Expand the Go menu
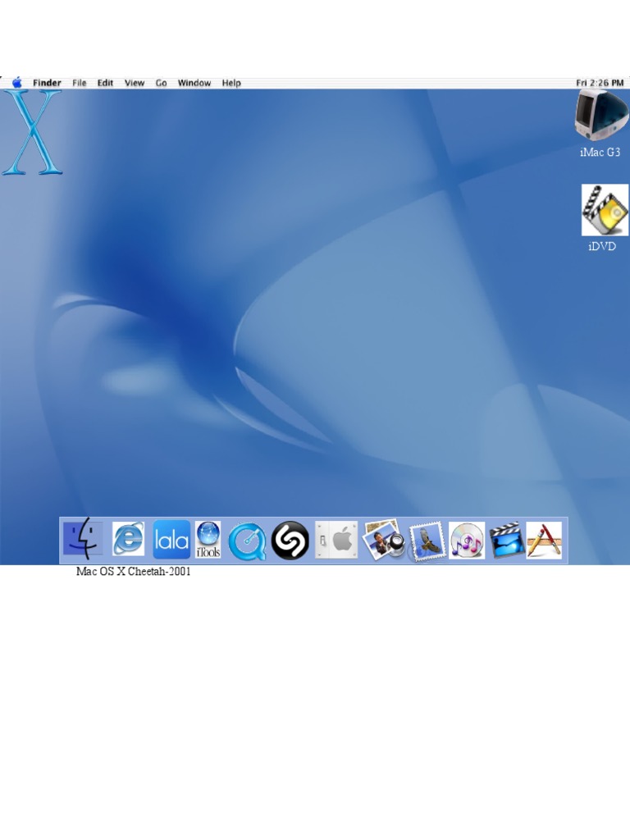Image resolution: width=630 pixels, height=840 pixels. (x=162, y=83)
